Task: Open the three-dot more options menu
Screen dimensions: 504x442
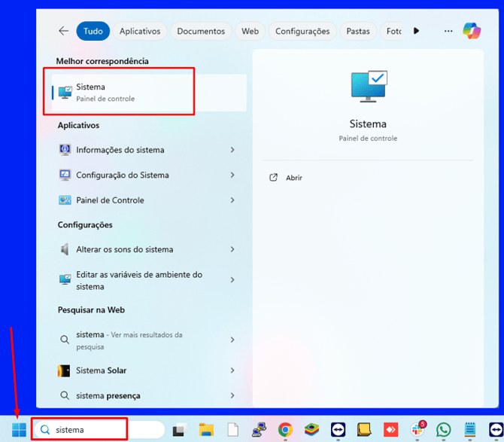Action: [448, 31]
